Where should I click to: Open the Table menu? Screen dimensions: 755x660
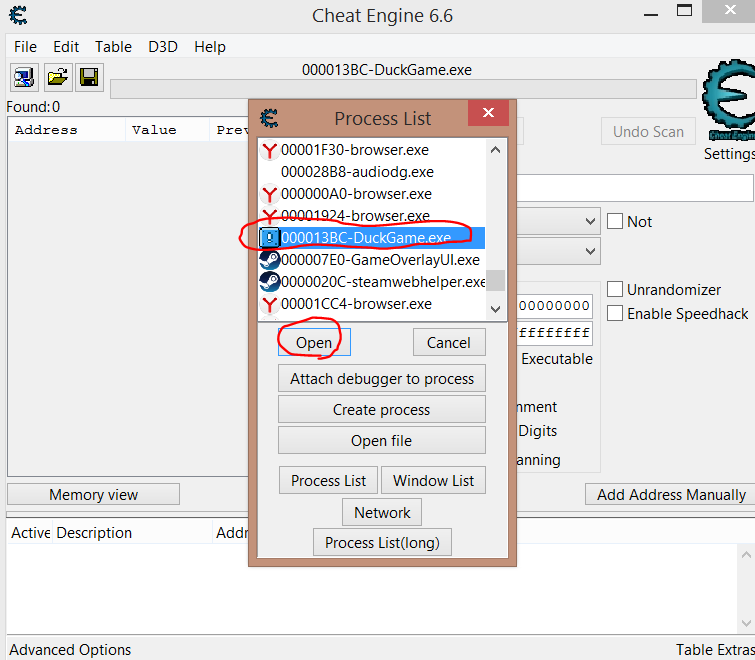tap(113, 47)
